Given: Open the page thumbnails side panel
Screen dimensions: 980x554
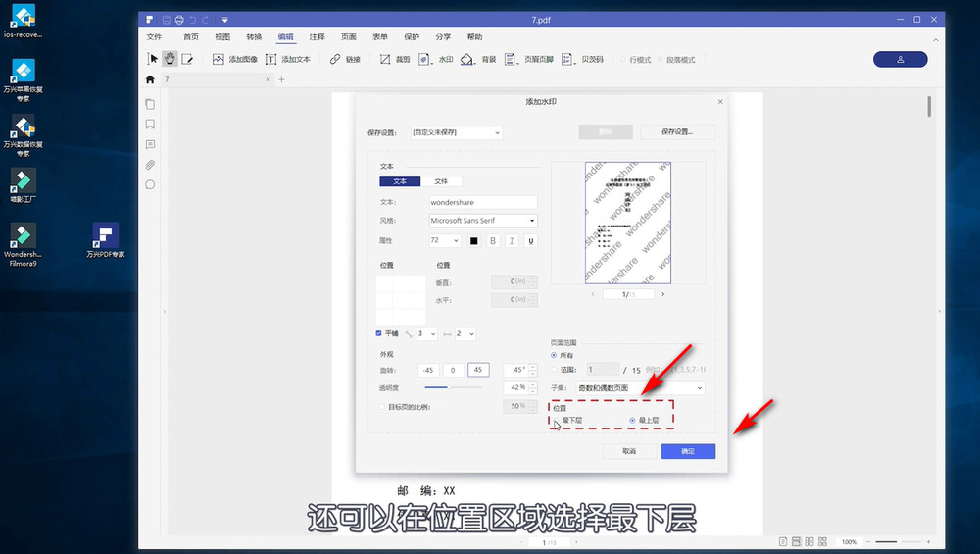Looking at the screenshot, I should pyautogui.click(x=150, y=104).
